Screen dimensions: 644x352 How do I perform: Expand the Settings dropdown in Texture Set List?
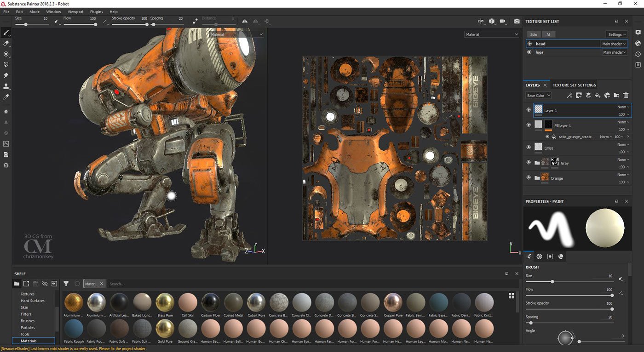tap(616, 34)
